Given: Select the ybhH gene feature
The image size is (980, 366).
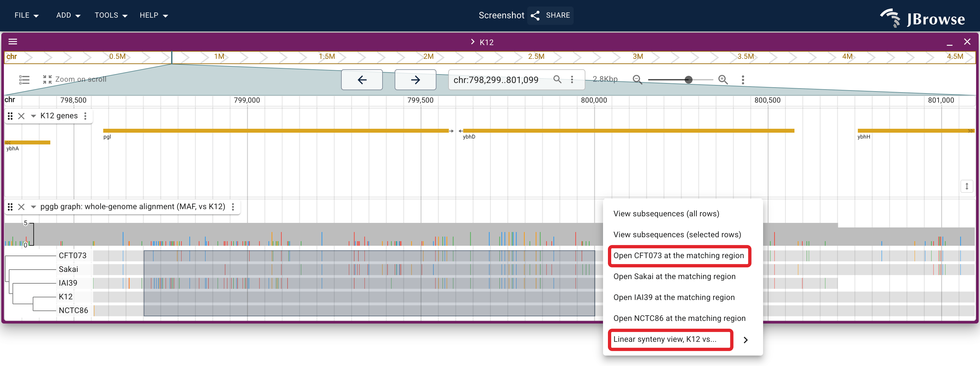Looking at the screenshot, I should click(x=916, y=130).
